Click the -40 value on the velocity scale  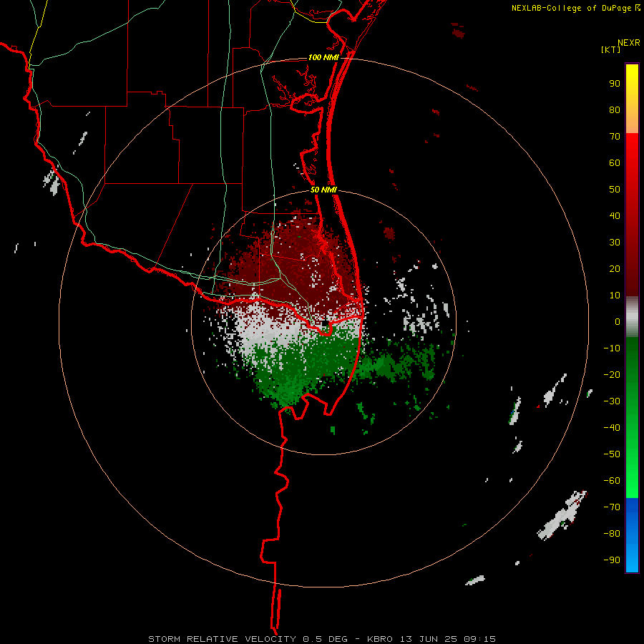coord(612,428)
